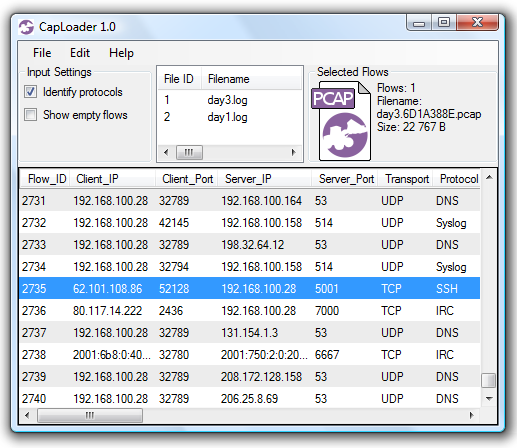Viewport: 517px width, 448px height.
Task: Open the File menu
Action: point(42,53)
